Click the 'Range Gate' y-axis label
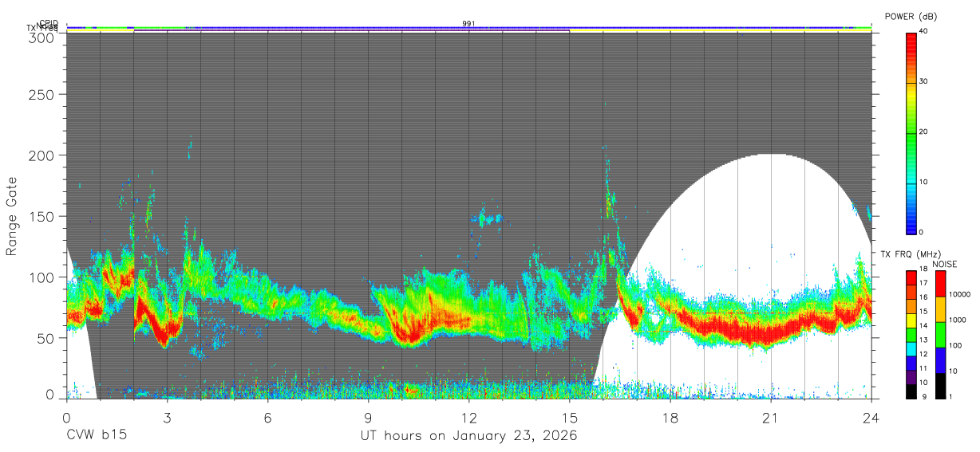This screenshot has height=452, width=980. pos(12,217)
